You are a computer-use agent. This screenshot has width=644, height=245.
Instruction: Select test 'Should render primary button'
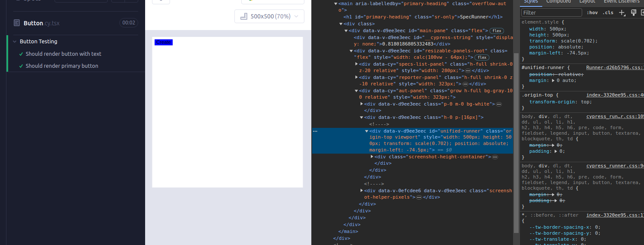pyautogui.click(x=62, y=66)
